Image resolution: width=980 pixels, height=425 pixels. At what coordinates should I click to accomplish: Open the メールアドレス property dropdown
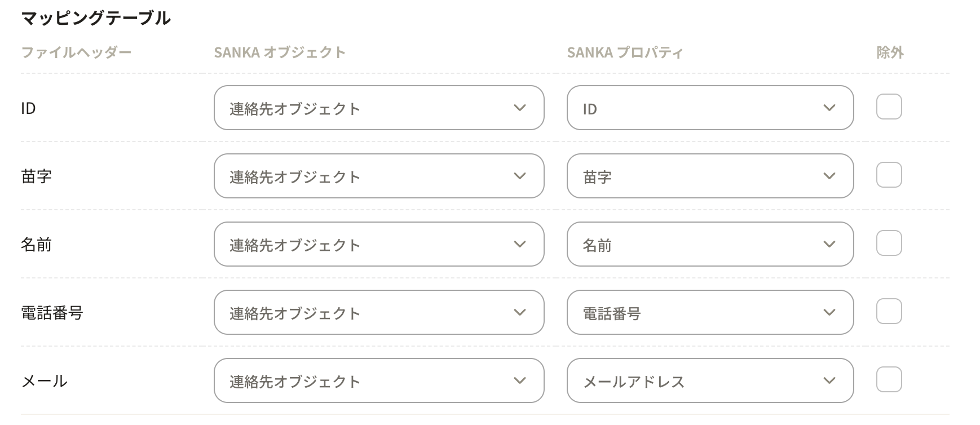pyautogui.click(x=709, y=380)
